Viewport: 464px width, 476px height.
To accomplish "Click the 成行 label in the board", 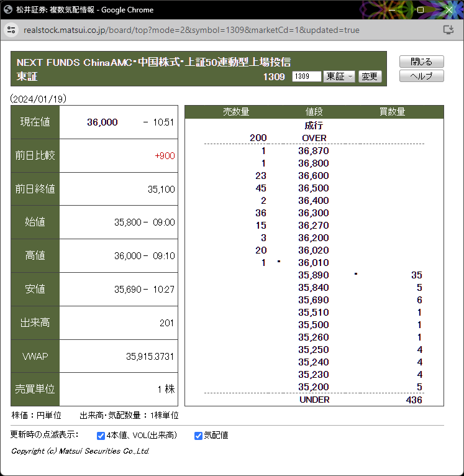I will [x=314, y=126].
